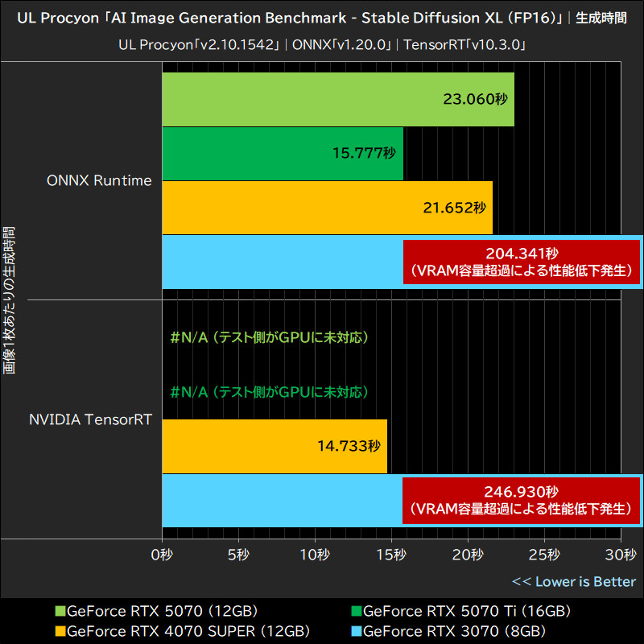Select the 21.652秒 yellow bar
Image resolution: width=644 pixels, height=644 pixels.
click(x=326, y=207)
